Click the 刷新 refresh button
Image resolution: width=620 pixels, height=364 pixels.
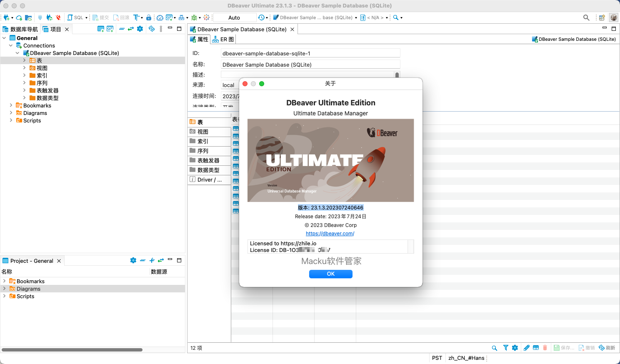(607, 348)
